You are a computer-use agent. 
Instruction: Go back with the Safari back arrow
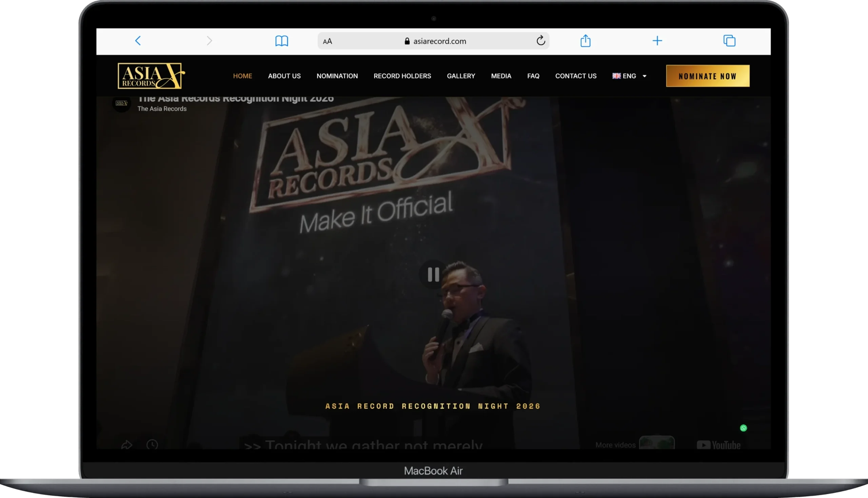click(138, 41)
